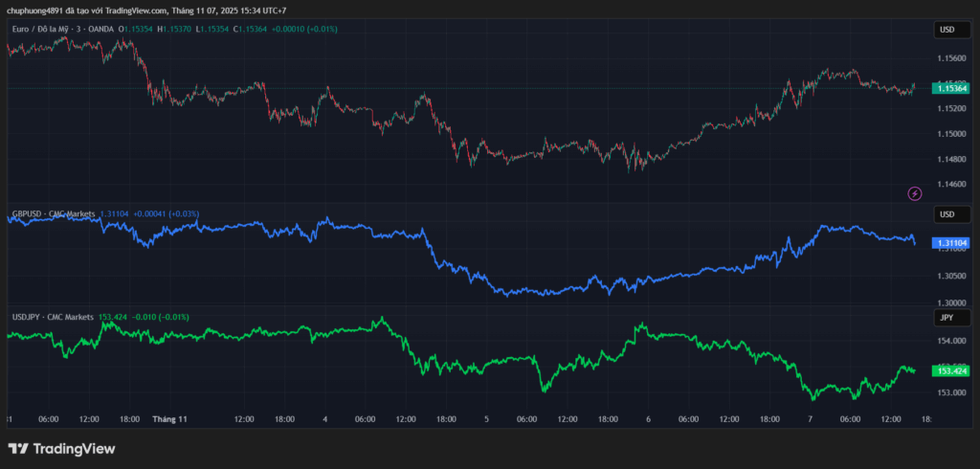Screen dimensions: 980x469
Task: Click the TradingView logo at bottom left
Action: pyautogui.click(x=61, y=448)
